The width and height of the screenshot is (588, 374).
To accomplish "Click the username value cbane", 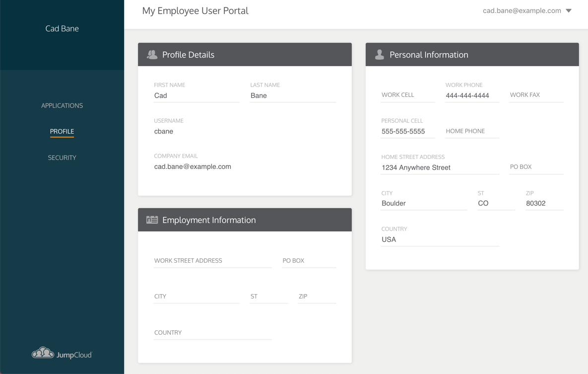I will (164, 132).
